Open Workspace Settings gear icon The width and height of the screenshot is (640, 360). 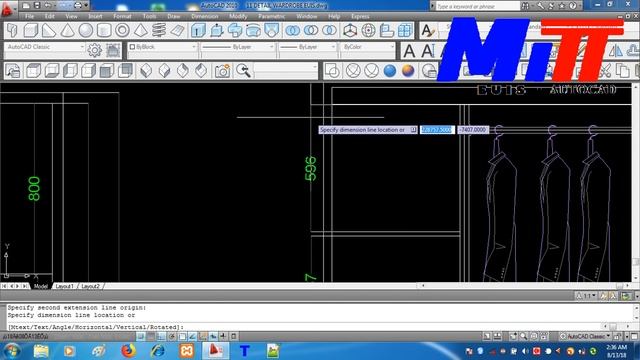(x=94, y=50)
